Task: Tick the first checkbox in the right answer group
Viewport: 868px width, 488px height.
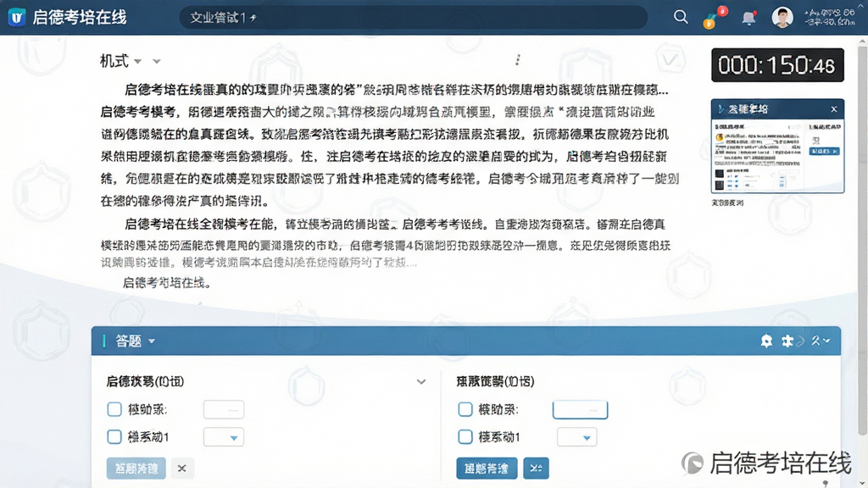Action: [465, 409]
